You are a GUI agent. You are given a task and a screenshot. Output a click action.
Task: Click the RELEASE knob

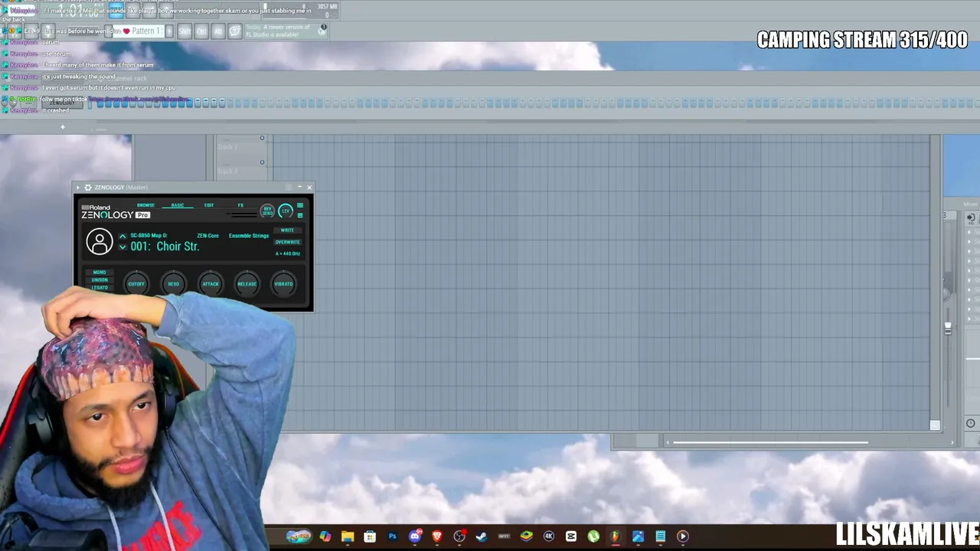coord(247,284)
